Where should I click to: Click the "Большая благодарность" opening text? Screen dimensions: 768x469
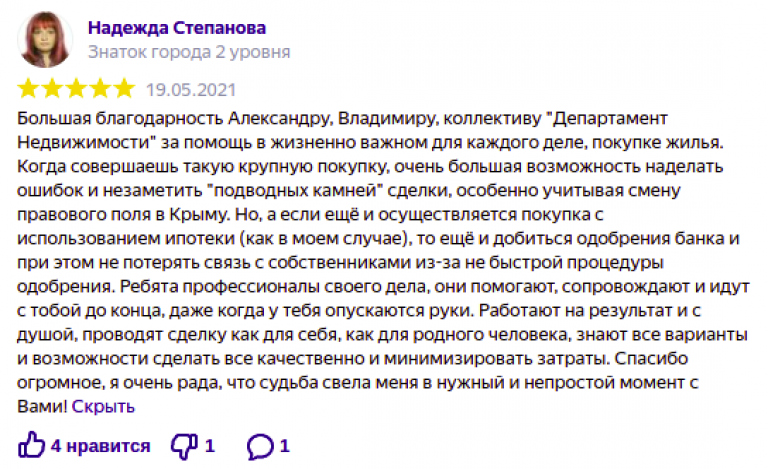tap(120, 118)
